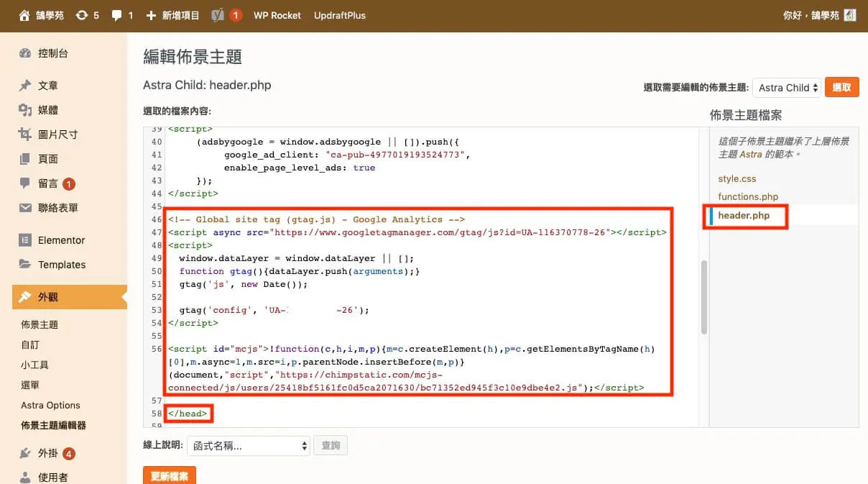Open Elementor in the sidebar

(62, 240)
